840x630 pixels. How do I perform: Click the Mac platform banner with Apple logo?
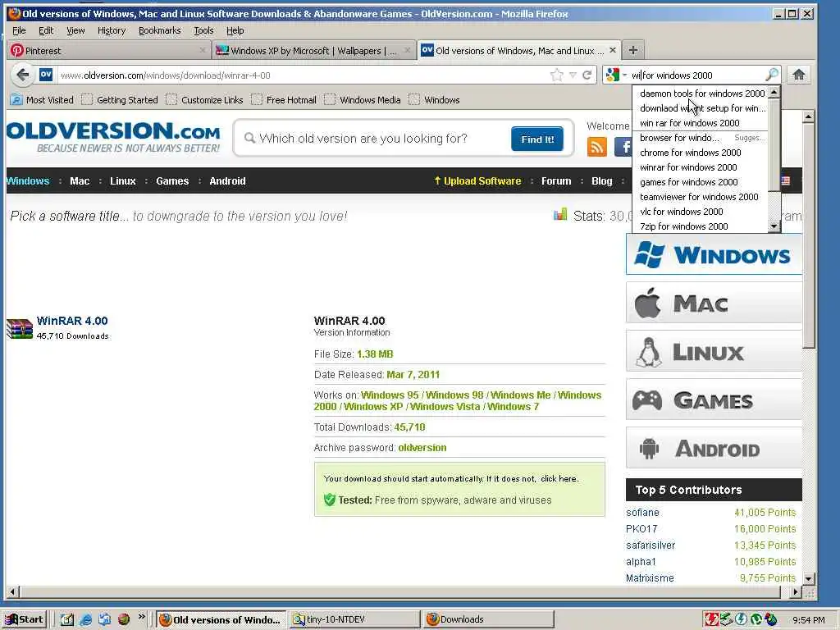coord(714,304)
